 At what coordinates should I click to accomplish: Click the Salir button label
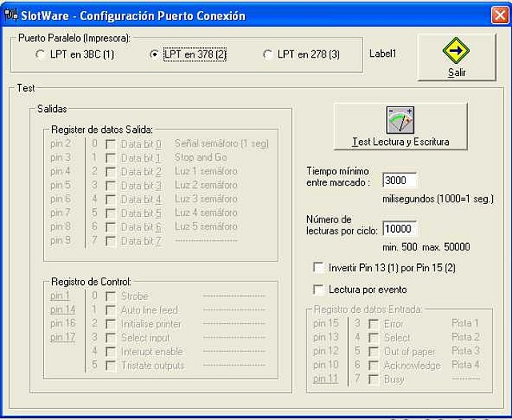[457, 72]
